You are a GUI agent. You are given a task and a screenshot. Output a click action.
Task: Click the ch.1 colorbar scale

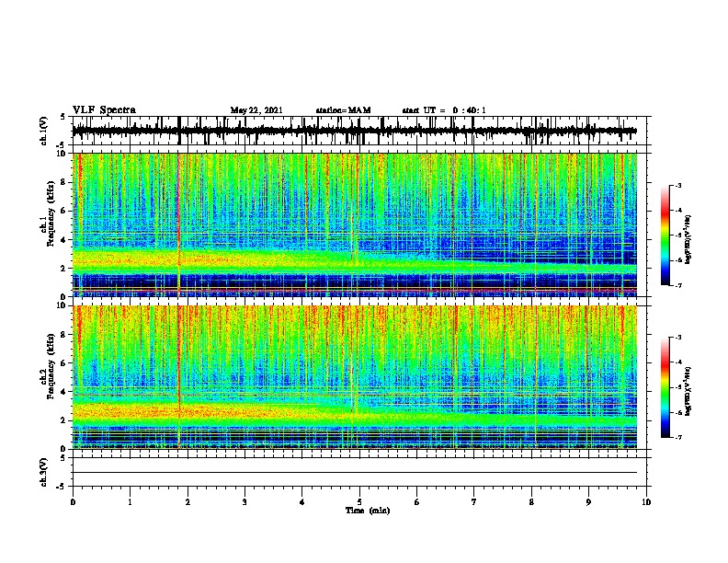(x=665, y=236)
